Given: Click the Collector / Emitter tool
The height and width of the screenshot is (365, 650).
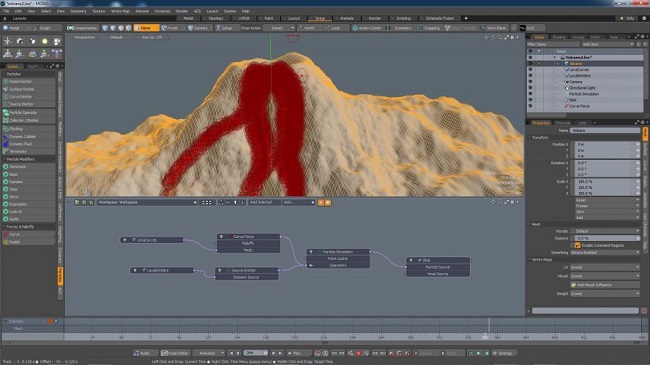Looking at the screenshot, I should pyautogui.click(x=29, y=120).
